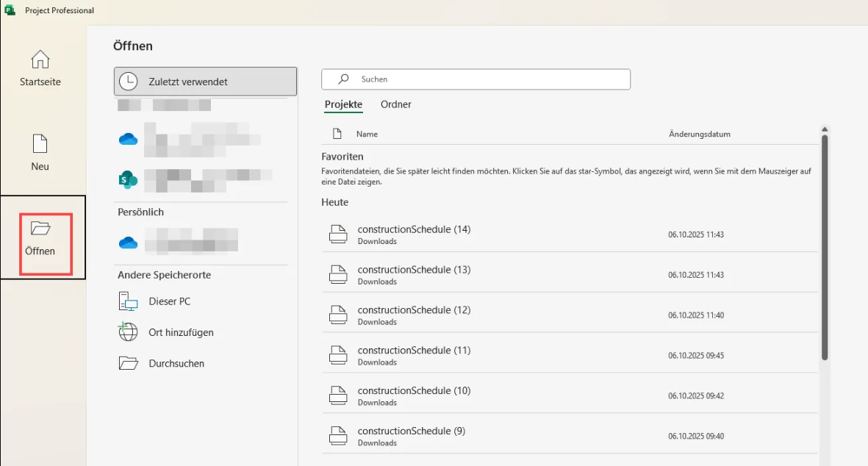The width and height of the screenshot is (868, 466).
Task: Click scroll-up arrow of file list
Action: pyautogui.click(x=825, y=129)
